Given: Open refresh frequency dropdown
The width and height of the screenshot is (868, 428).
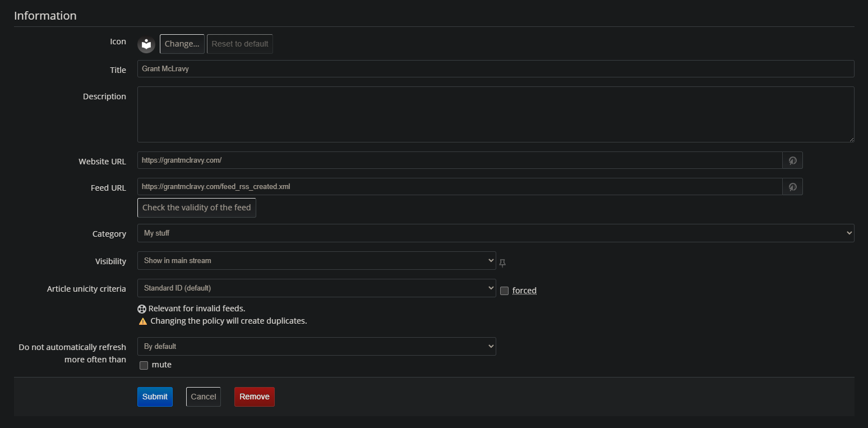Looking at the screenshot, I should [x=316, y=346].
